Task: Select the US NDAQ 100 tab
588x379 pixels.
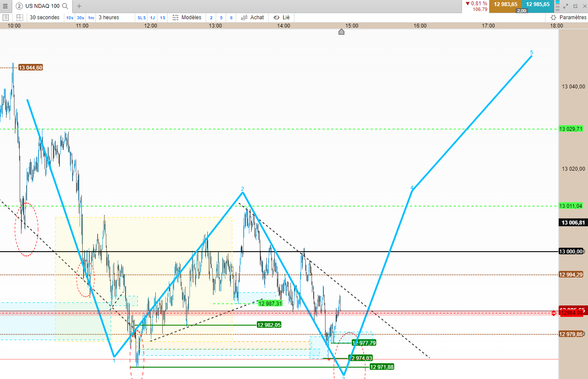Action: pos(42,6)
